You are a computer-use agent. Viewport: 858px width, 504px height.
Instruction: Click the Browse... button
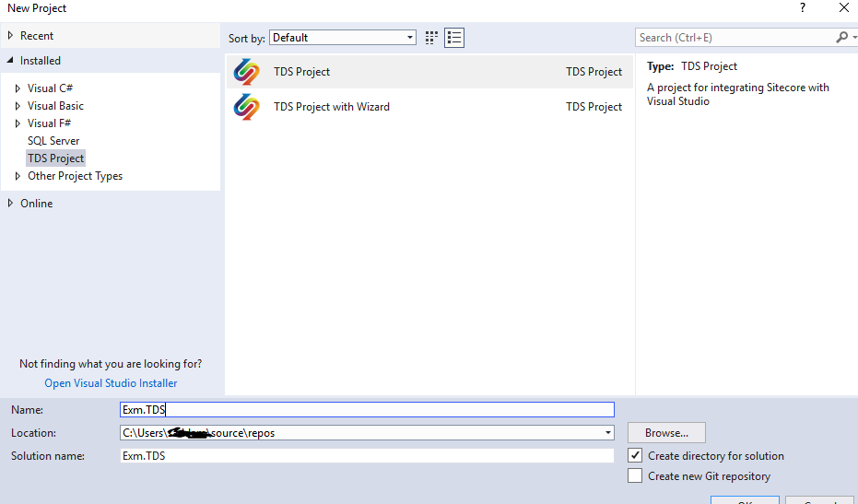(x=666, y=433)
